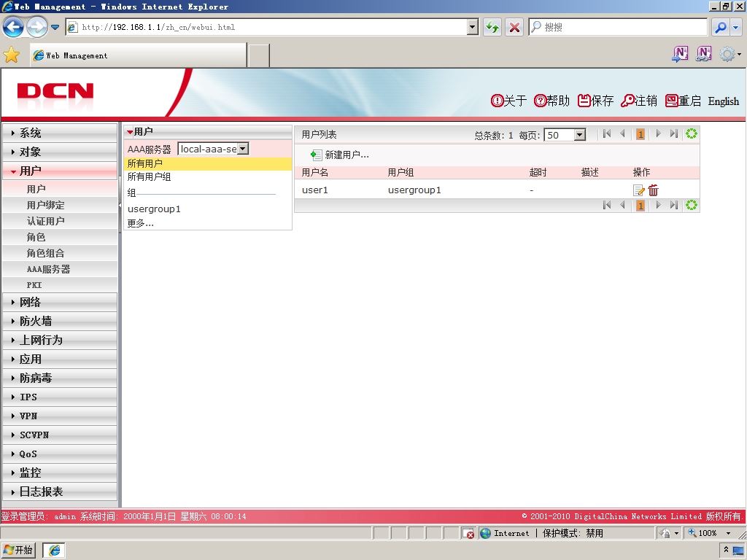The width and height of the screenshot is (747, 560).
Task: Expand the IPS menu section
Action: 60,397
